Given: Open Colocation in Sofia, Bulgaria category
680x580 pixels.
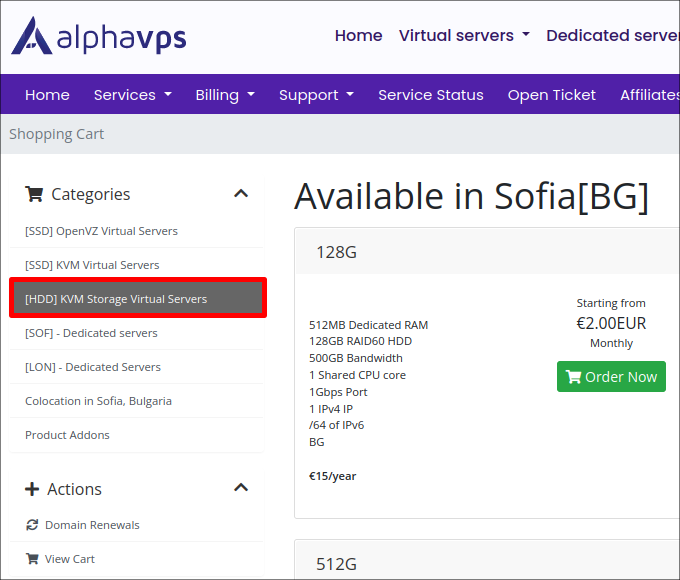Looking at the screenshot, I should point(137,401).
